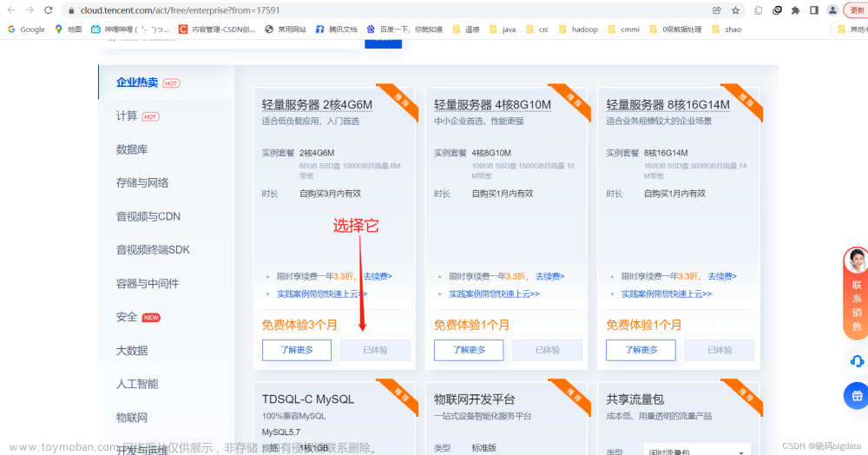Click 了解更多 for 轻量服务器 2核4G6M
868x455 pixels.
click(x=297, y=350)
